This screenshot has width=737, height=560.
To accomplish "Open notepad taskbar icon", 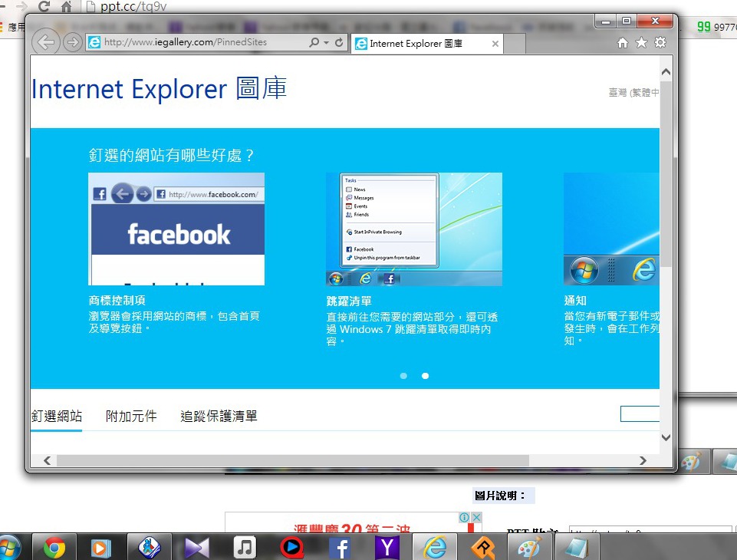I will coord(577,548).
